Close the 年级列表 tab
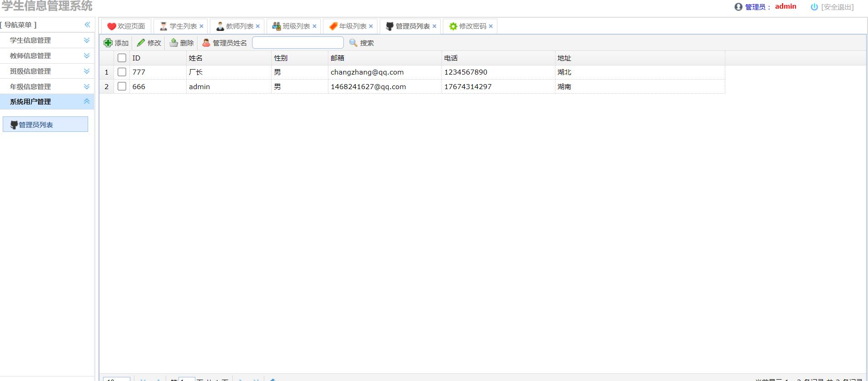The image size is (868, 381). click(x=371, y=26)
